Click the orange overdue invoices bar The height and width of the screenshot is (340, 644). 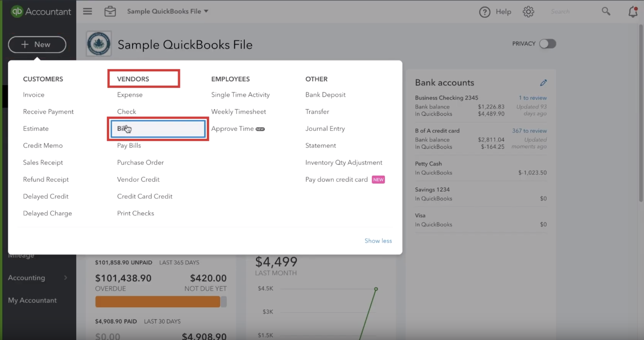click(158, 302)
